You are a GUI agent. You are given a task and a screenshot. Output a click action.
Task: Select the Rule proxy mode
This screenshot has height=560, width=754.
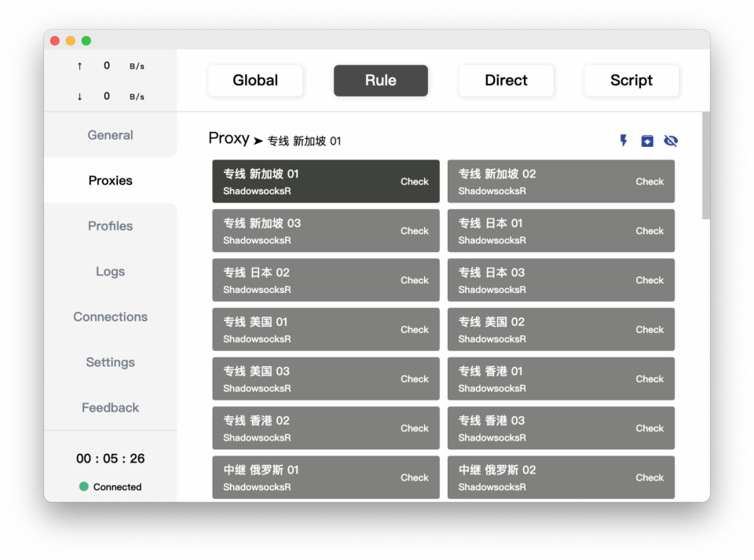click(x=380, y=81)
